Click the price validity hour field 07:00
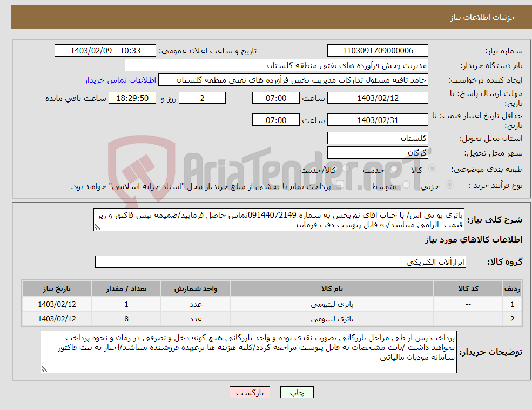Image resolution: width=532 pixels, height=410 pixels. coord(276,120)
